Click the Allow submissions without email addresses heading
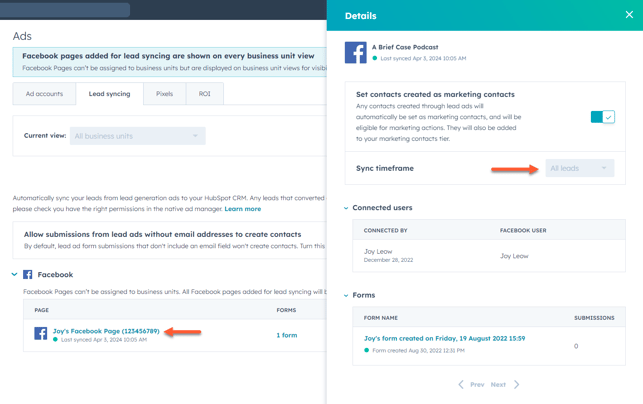 pyautogui.click(x=162, y=234)
